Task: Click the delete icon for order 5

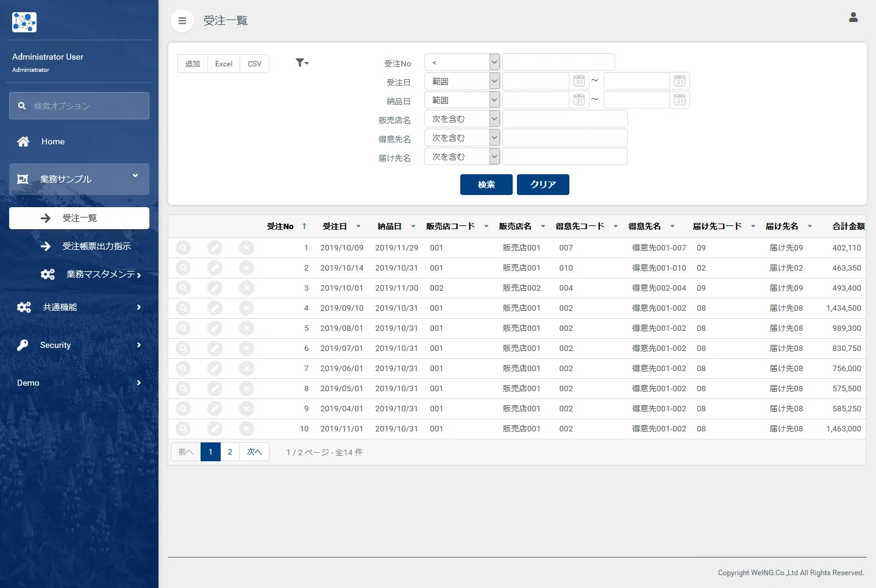Action: 246,328
